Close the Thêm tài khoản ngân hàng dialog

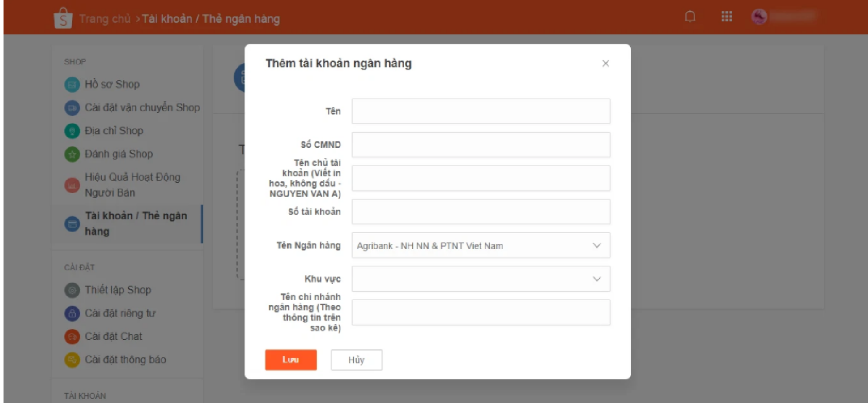[x=605, y=64]
